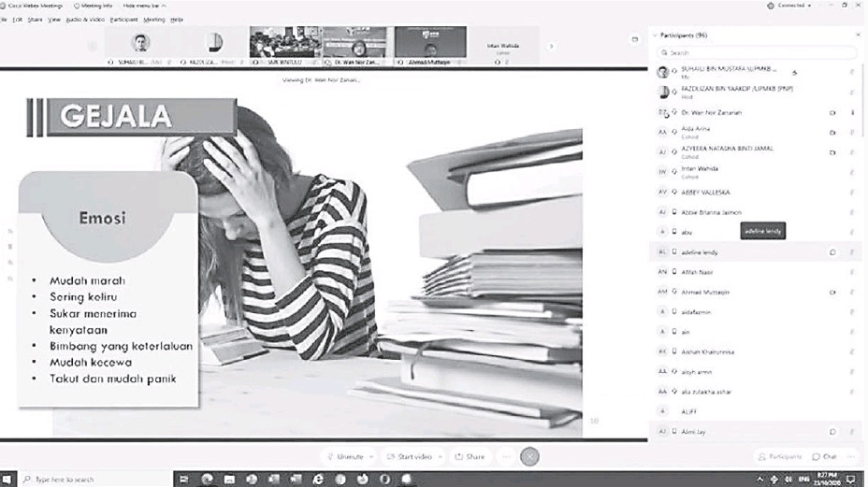Click chat bubble icon on adeline lendy row
The width and height of the screenshot is (868, 487).
832,251
